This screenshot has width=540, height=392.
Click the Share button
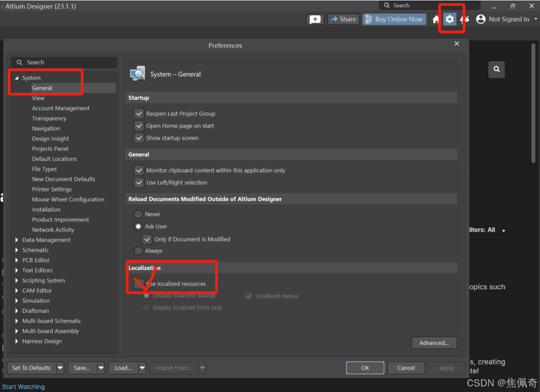pyautogui.click(x=343, y=19)
